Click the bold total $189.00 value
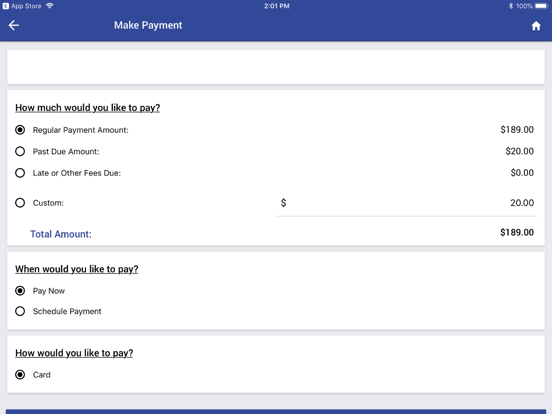Viewport: 552px width, 414px height. [517, 232]
